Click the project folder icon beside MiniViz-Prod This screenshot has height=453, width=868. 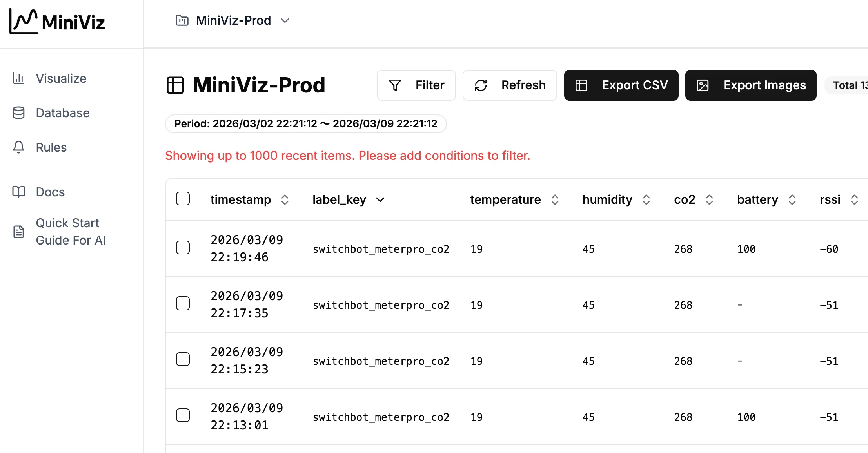(x=182, y=20)
